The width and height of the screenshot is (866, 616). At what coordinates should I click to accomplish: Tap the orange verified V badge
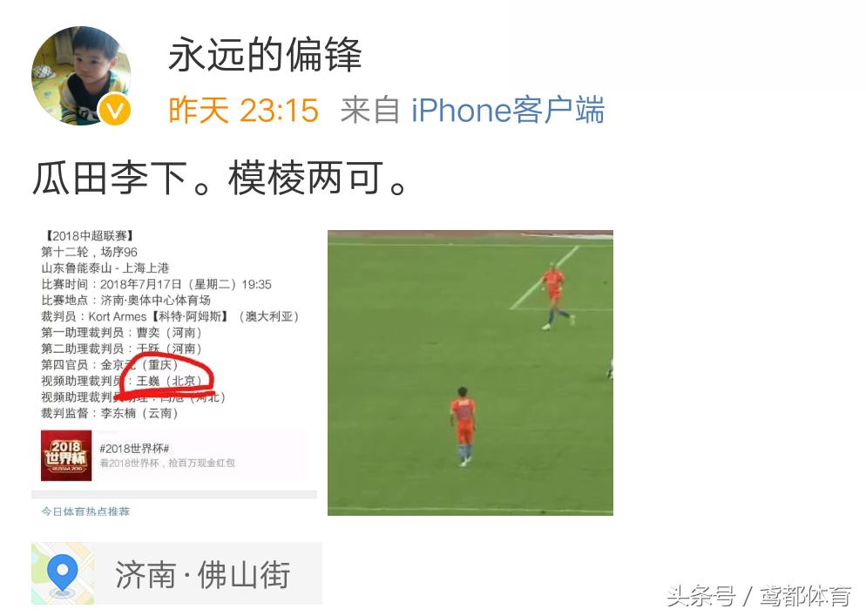(x=114, y=110)
